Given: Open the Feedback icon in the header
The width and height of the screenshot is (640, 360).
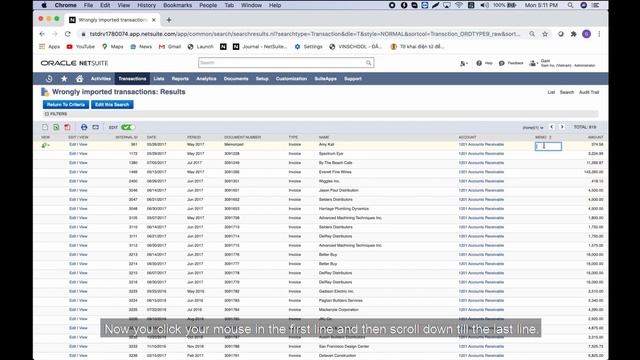Looking at the screenshot, I should tap(502, 63).
